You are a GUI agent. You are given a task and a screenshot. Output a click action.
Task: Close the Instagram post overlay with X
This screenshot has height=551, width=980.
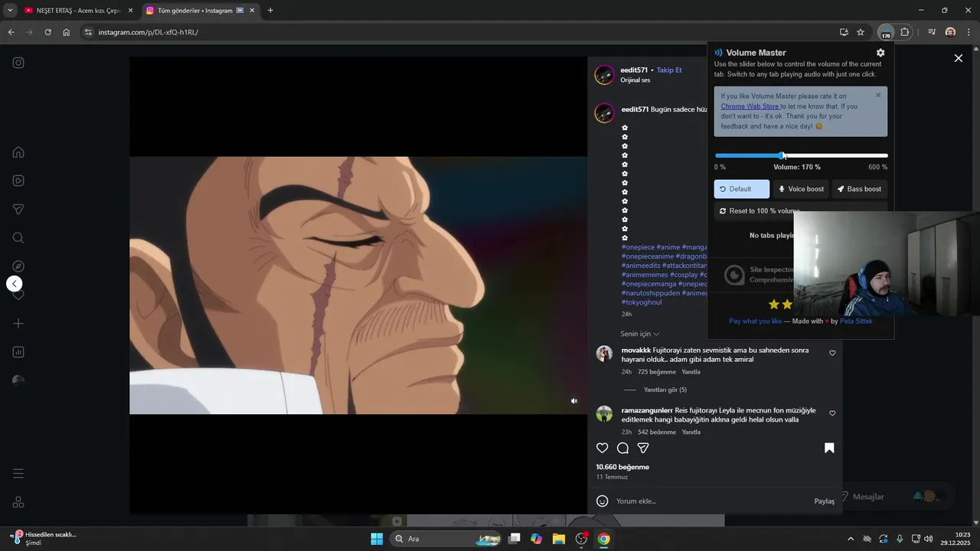tap(959, 58)
